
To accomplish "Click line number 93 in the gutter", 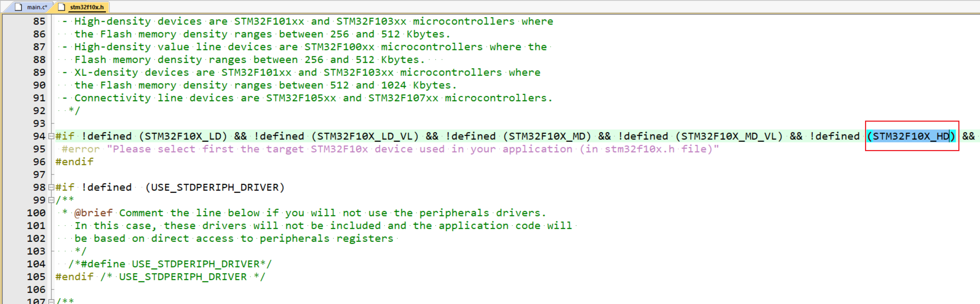I will coord(39,123).
